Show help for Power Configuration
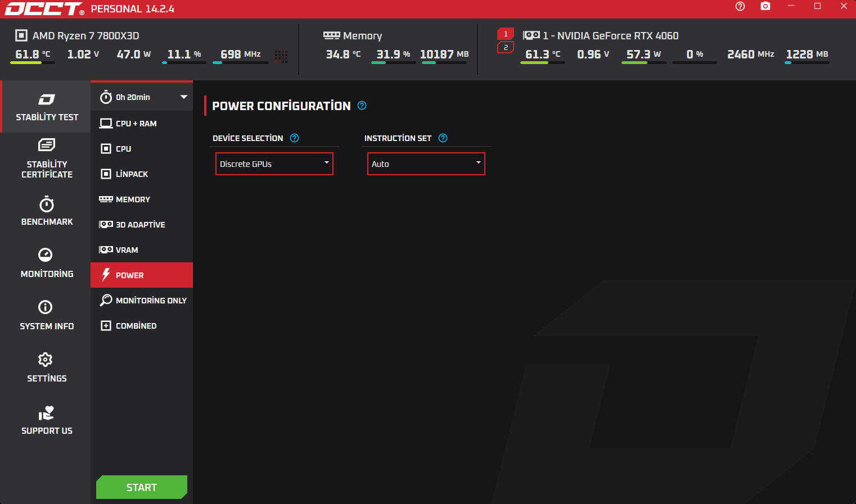The height and width of the screenshot is (504, 856). tap(362, 106)
